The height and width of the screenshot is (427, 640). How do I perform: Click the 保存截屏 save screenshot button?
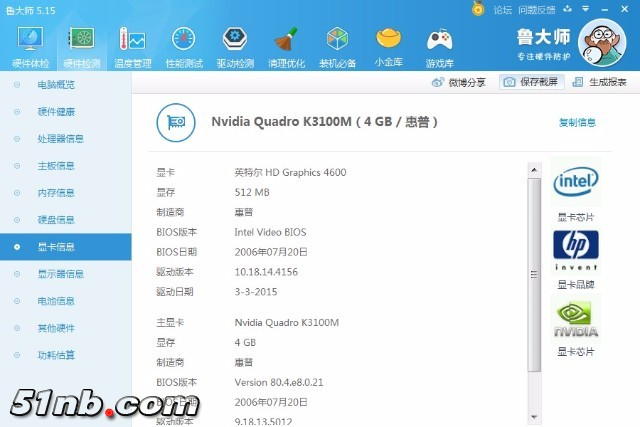(x=531, y=82)
